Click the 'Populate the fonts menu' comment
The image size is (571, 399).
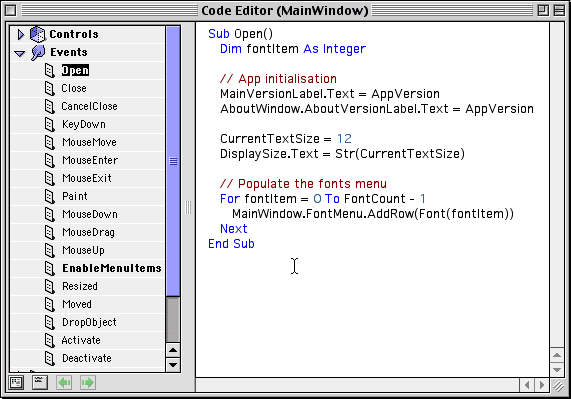[x=303, y=183]
